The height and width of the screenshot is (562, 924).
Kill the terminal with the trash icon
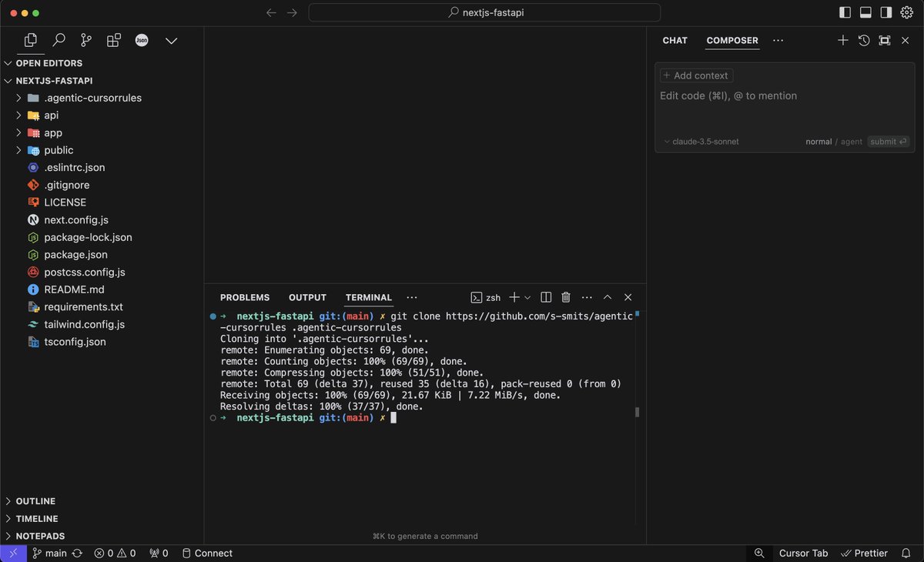pos(566,296)
